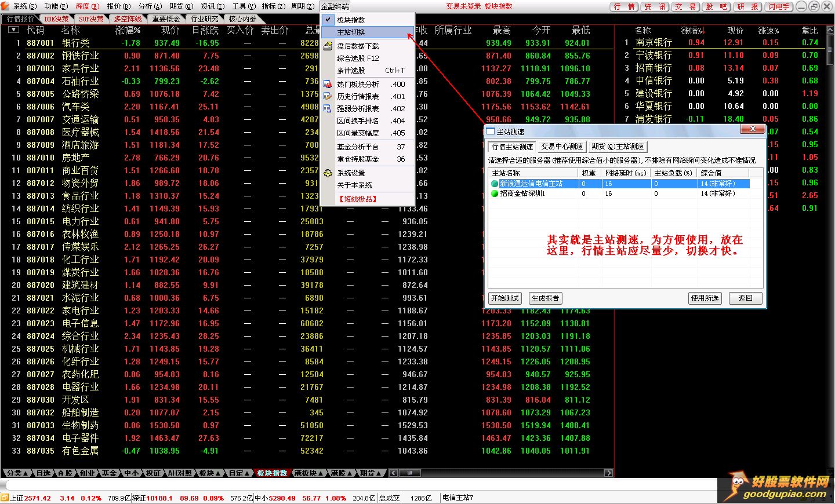Click the gear icon beside 系统设置
The width and height of the screenshot is (835, 504).
[328, 173]
